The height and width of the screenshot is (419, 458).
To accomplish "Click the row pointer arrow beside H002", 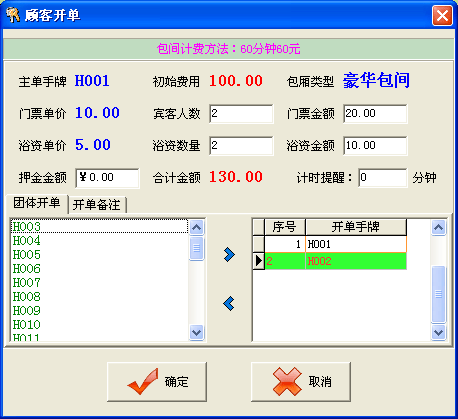I will pos(259,261).
